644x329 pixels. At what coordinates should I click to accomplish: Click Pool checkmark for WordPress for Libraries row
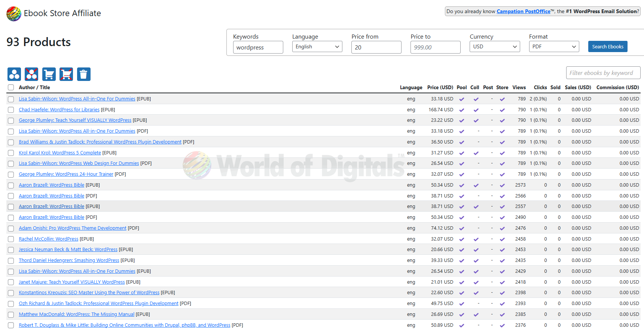point(462,110)
